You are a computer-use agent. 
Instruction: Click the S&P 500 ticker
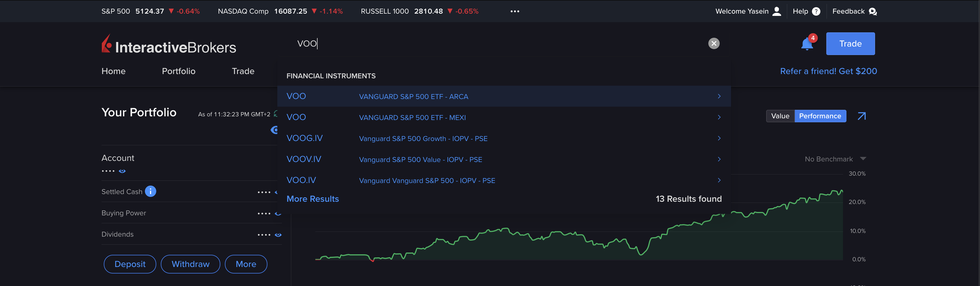click(x=150, y=11)
